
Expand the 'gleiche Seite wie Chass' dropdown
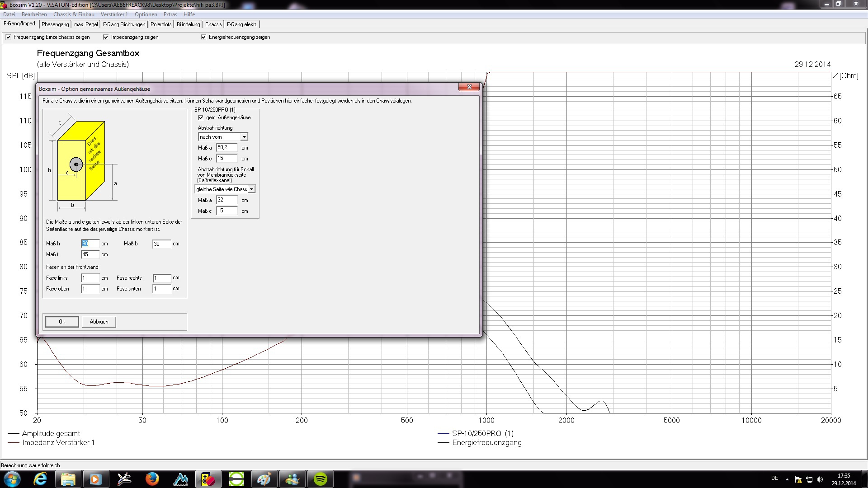[251, 189]
